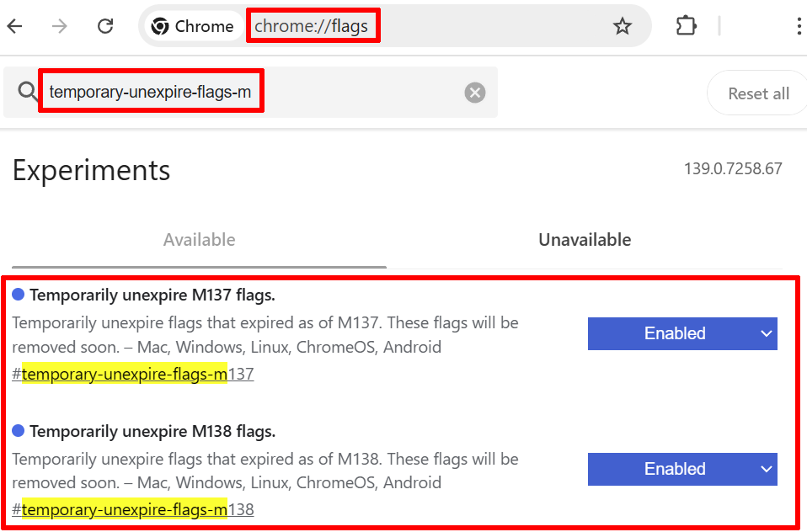807x532 pixels.
Task: Switch to the Available tab
Action: point(199,240)
